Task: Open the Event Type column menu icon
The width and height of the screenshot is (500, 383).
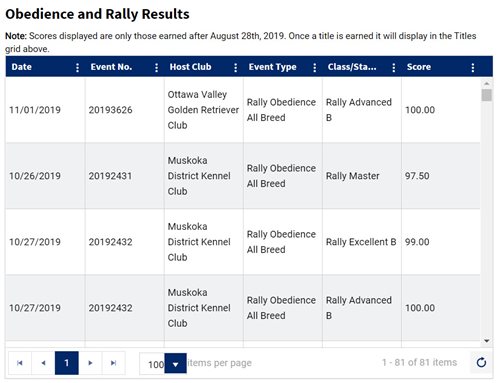Action: [x=314, y=68]
